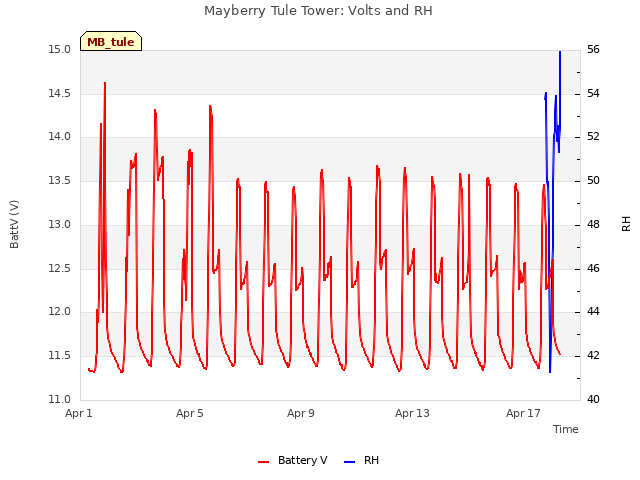640x480 pixels.
Task: Click the Apr 9 axis tick label
Action: [x=300, y=413]
